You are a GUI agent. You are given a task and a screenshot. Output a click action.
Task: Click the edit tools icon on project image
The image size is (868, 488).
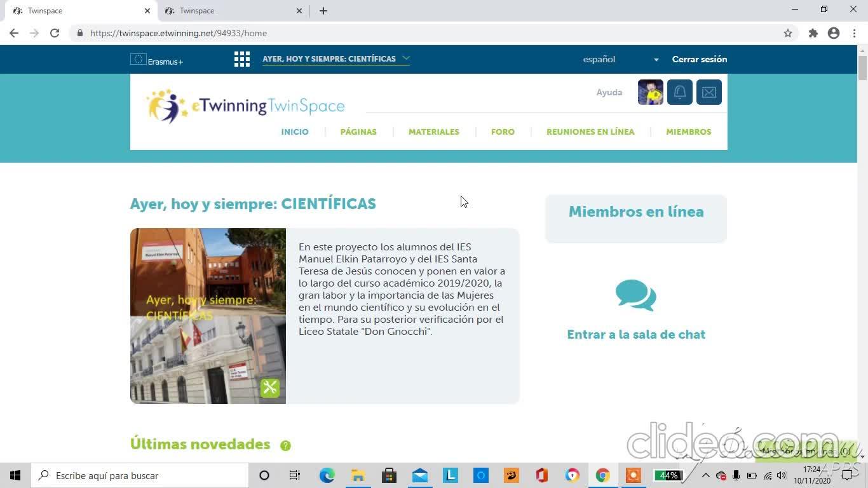click(x=270, y=388)
